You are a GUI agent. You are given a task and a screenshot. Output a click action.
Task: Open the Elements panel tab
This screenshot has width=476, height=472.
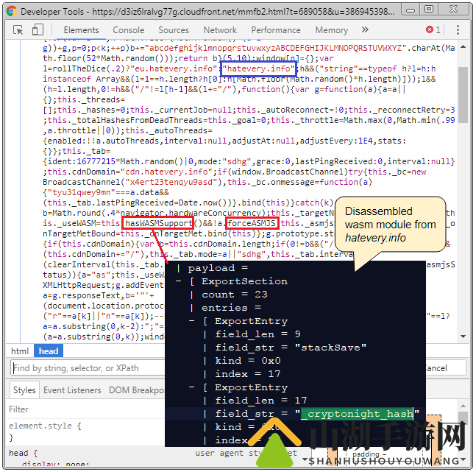[81, 30]
